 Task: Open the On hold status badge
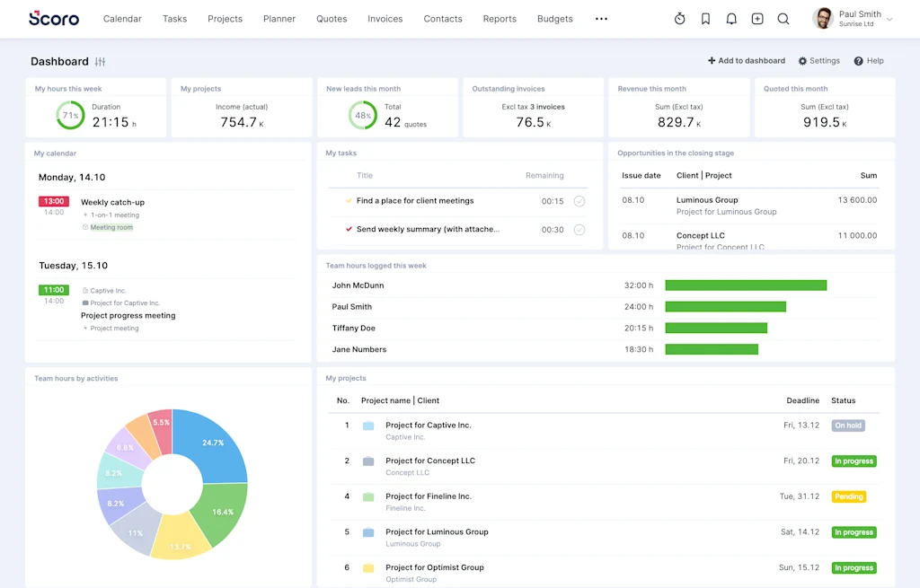pyautogui.click(x=848, y=426)
